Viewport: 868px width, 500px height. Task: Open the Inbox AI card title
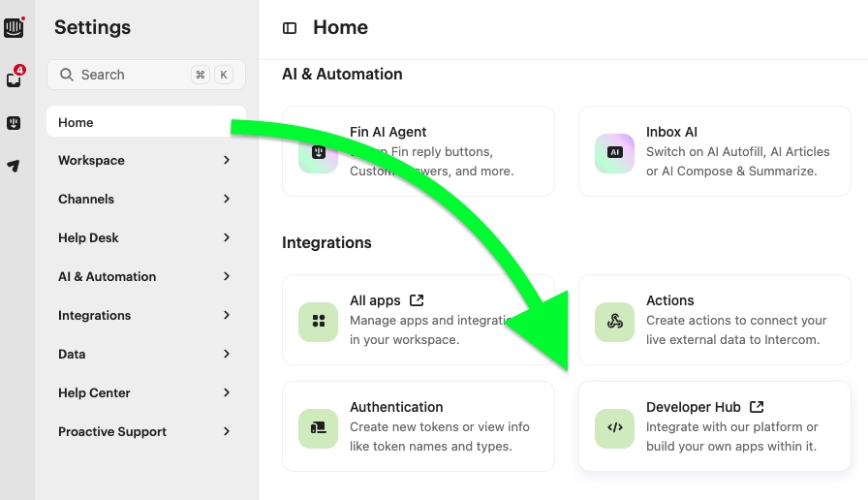[x=671, y=132]
